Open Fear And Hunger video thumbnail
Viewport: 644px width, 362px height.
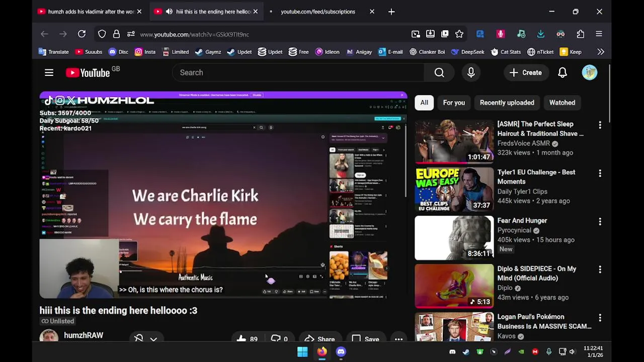(x=454, y=238)
